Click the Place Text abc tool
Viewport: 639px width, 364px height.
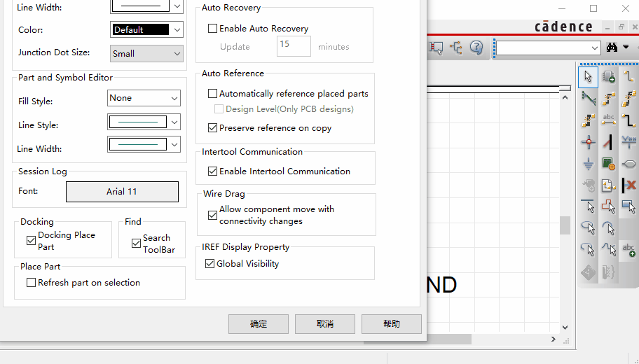coord(628,249)
